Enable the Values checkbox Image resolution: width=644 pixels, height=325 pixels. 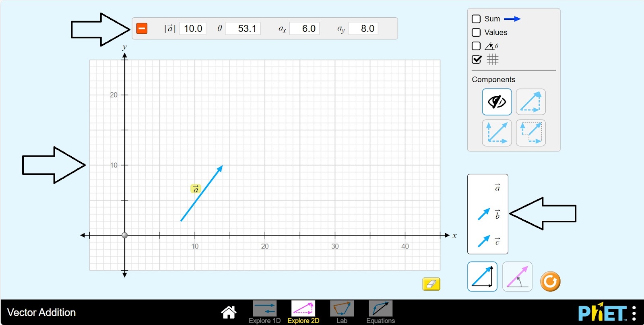point(476,33)
